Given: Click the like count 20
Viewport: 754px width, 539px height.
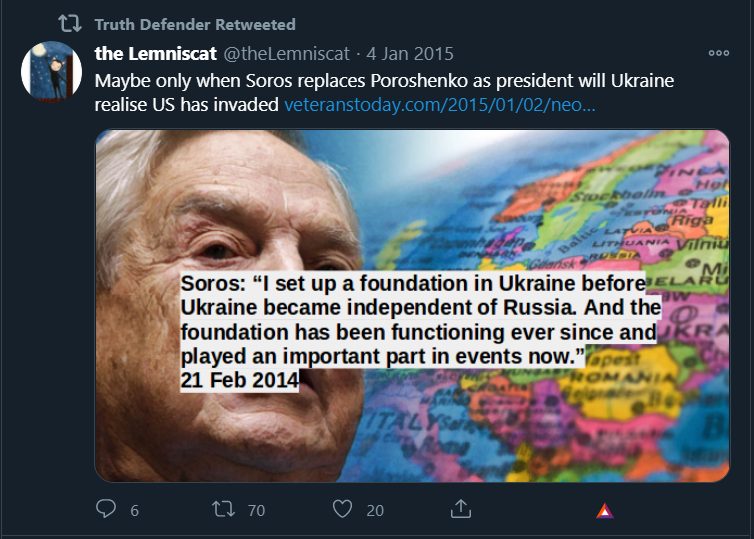Looking at the screenshot, I should tap(375, 510).
